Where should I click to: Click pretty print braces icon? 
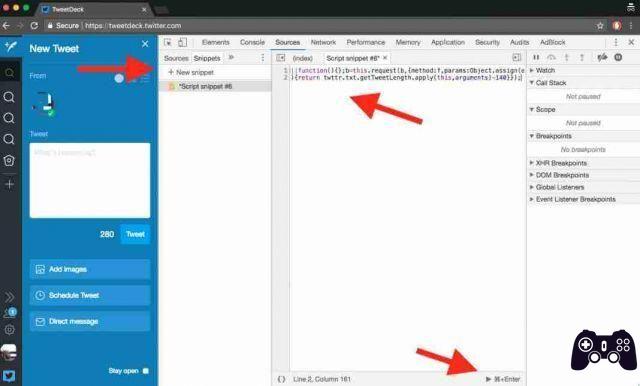[281, 379]
